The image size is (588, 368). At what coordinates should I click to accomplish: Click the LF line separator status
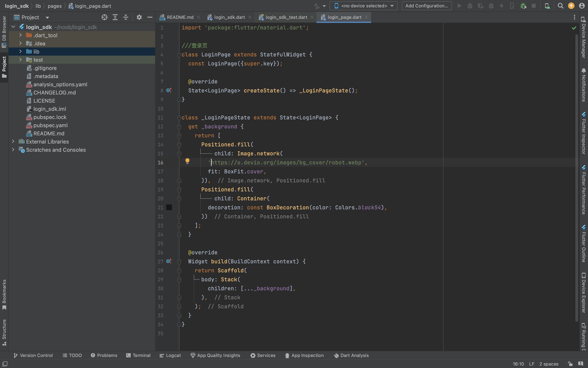532,364
